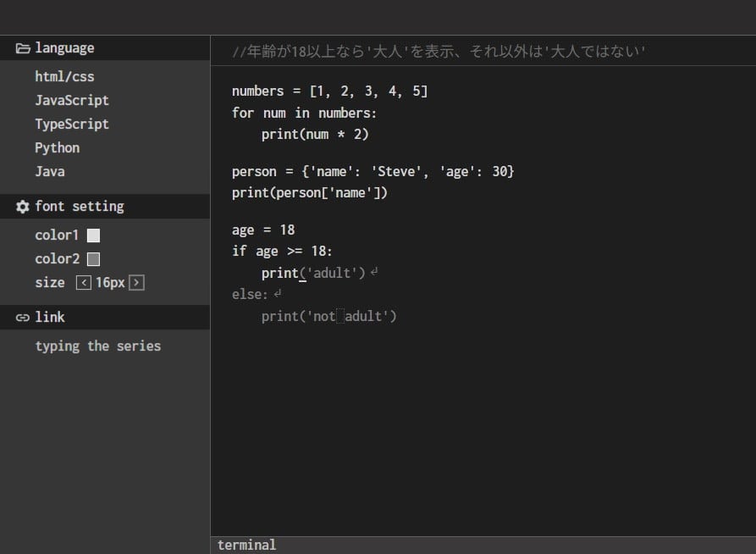Click the folder icon beside language

24,47
